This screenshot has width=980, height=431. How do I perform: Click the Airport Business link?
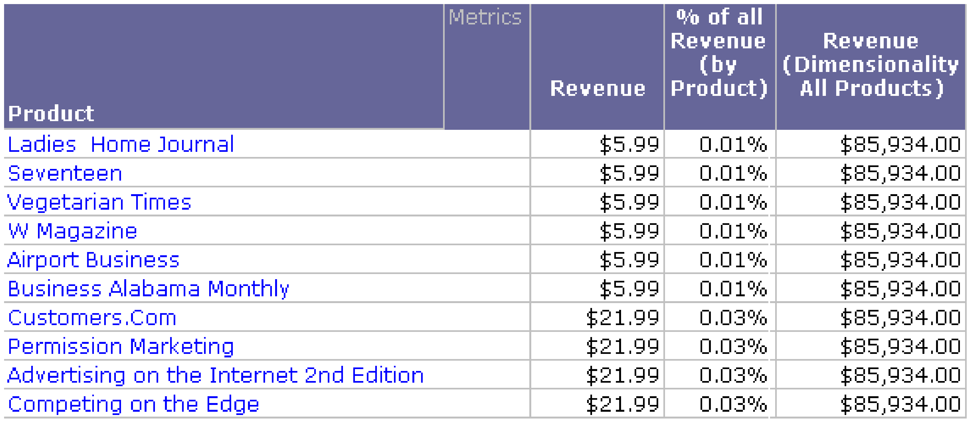[93, 260]
